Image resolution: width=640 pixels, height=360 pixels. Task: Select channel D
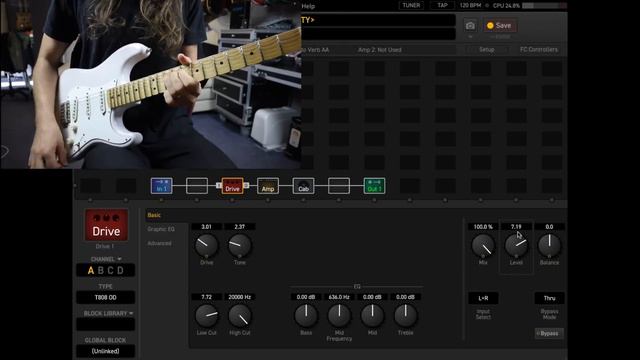(120, 270)
